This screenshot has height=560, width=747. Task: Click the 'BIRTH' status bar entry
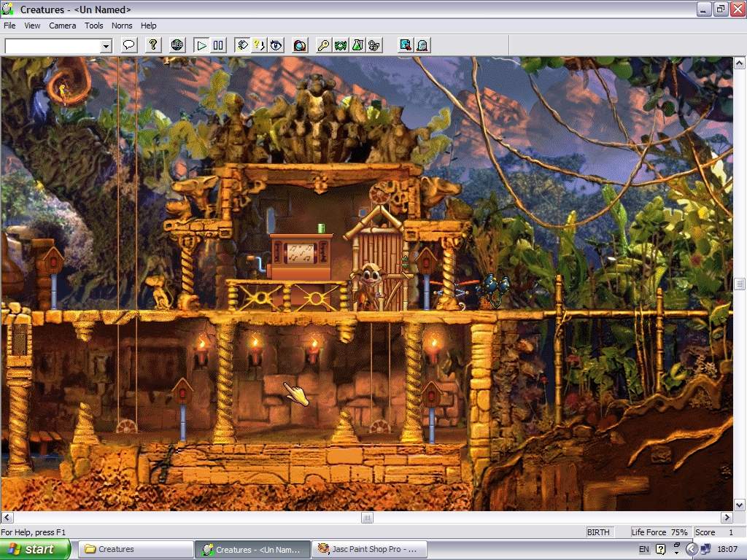coord(599,532)
